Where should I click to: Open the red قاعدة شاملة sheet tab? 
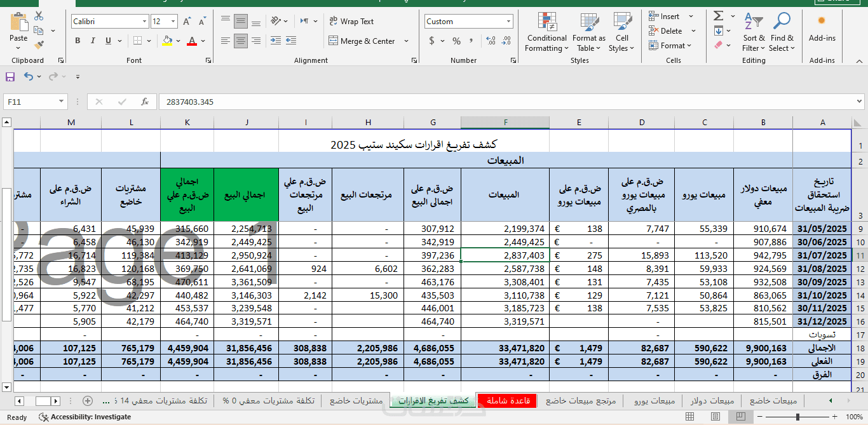coord(508,401)
